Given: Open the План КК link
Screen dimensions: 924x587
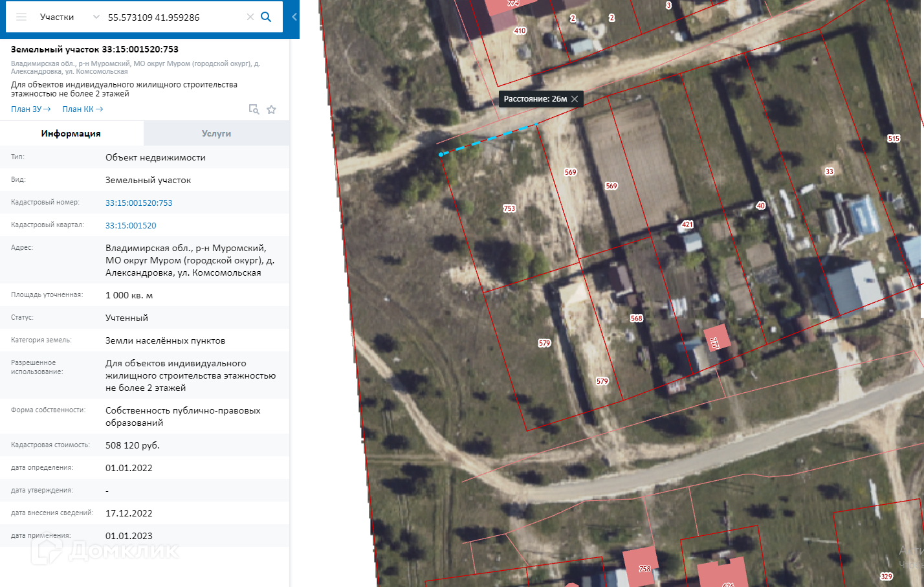Looking at the screenshot, I should (82, 109).
